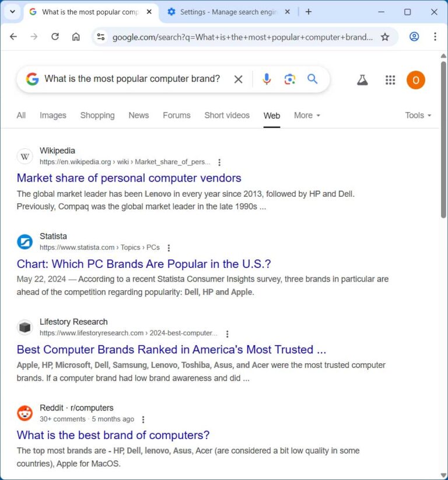448x480 pixels.
Task: Click the scrollbar up arrow
Action: 443,55
